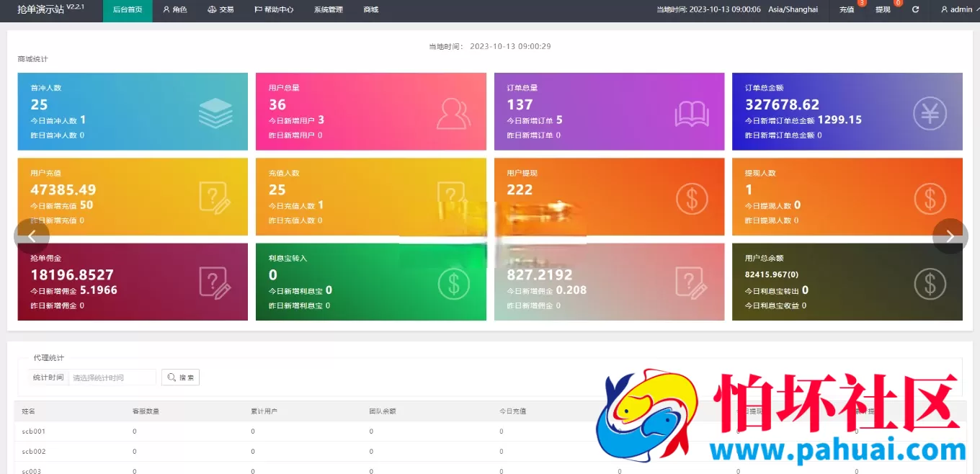
Task: Click the stacked layers icon in 首冲人数 card
Action: 215,113
